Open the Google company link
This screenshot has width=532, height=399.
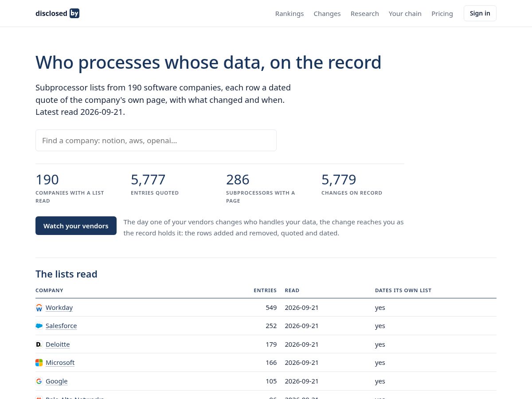57,381
